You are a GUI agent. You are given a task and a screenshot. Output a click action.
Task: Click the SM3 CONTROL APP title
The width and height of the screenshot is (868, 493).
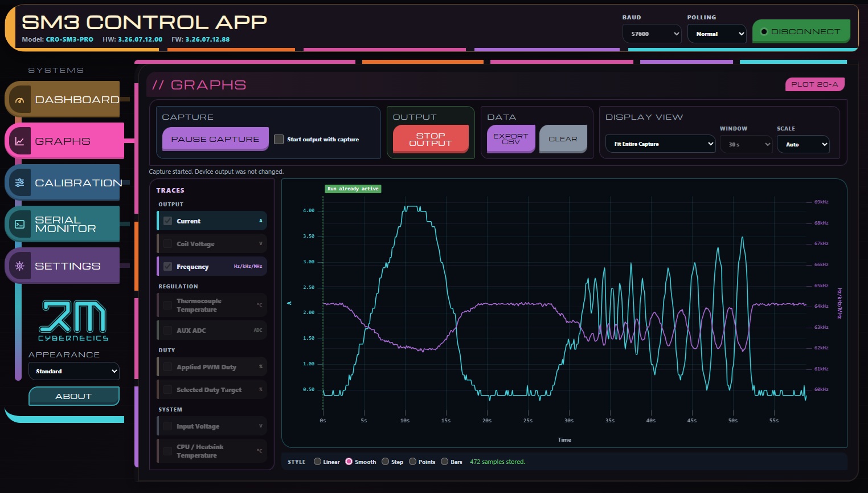[145, 22]
